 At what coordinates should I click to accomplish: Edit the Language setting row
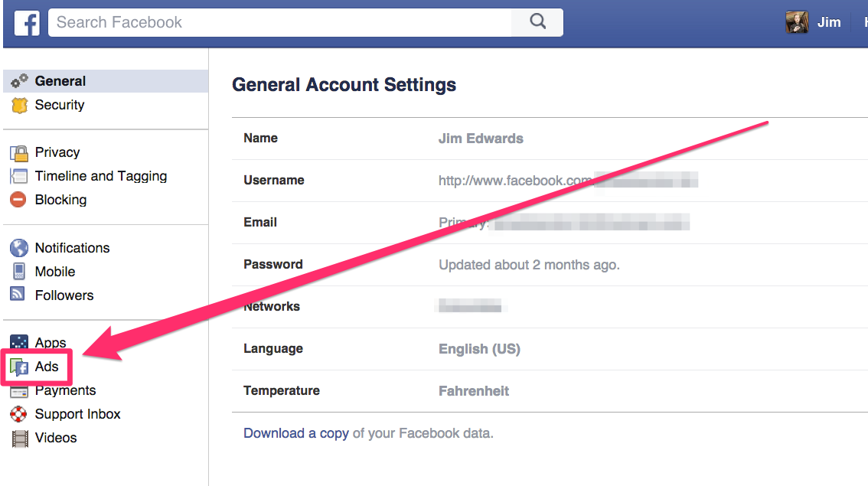[478, 348]
